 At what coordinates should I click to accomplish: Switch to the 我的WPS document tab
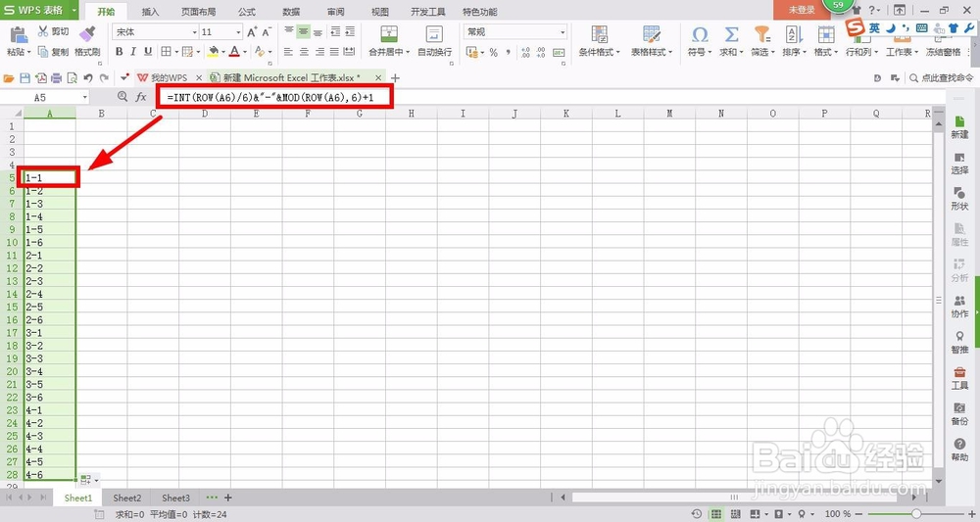(x=169, y=78)
